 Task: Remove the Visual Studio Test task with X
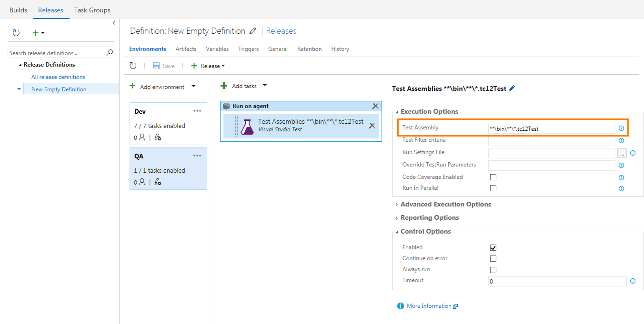[x=372, y=126]
